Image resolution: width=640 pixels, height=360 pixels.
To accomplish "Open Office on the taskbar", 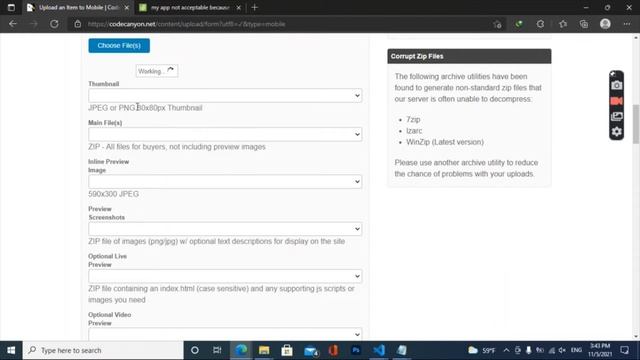I will pos(333,350).
